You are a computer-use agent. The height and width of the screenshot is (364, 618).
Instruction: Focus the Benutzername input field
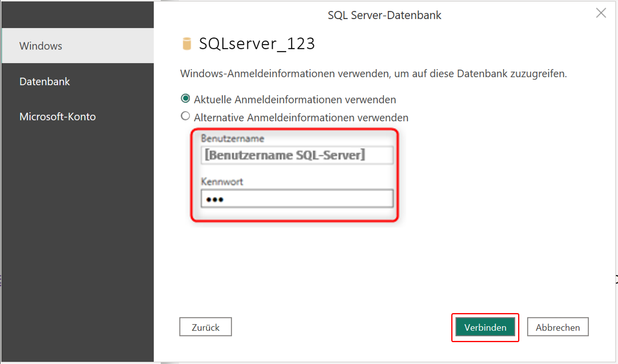point(297,155)
